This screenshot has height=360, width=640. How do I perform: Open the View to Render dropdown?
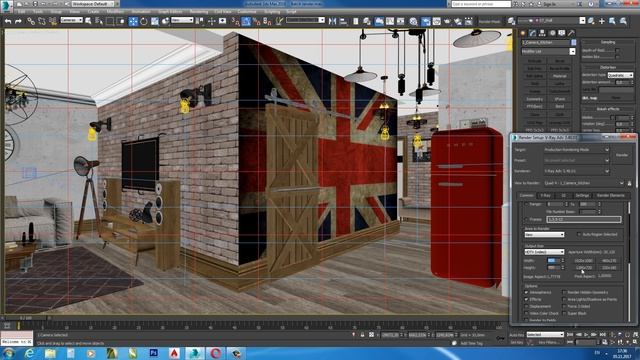584,183
